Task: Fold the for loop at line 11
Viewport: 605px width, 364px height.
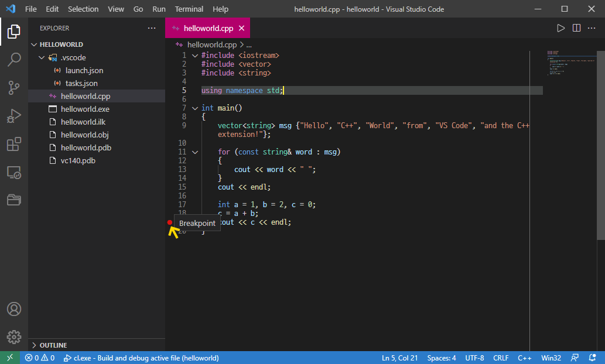Action: click(195, 152)
